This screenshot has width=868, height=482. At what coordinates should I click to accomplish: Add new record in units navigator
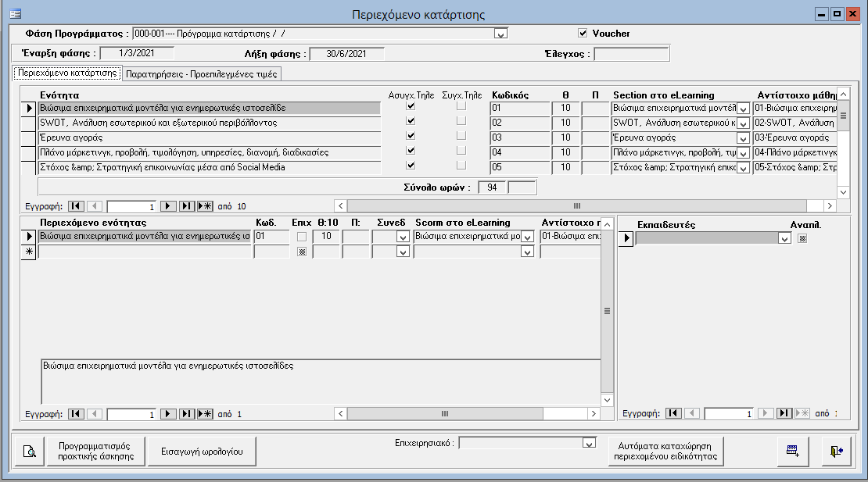pyautogui.click(x=205, y=206)
